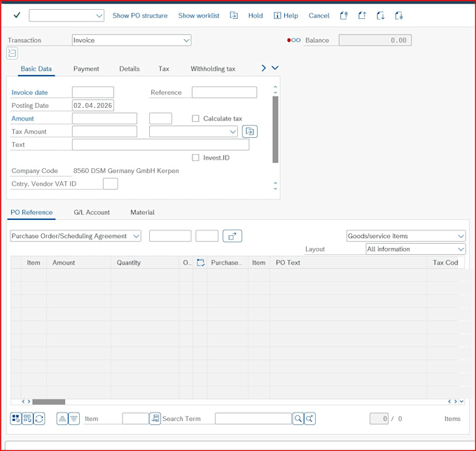Click the multiple assignment icon button
The height and width of the screenshot is (451, 476).
click(x=232, y=236)
